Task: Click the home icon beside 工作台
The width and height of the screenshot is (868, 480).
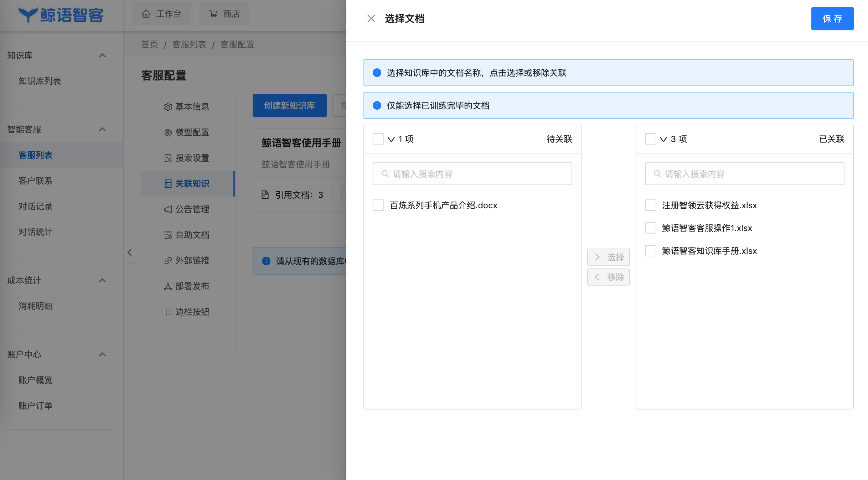Action: (x=146, y=14)
